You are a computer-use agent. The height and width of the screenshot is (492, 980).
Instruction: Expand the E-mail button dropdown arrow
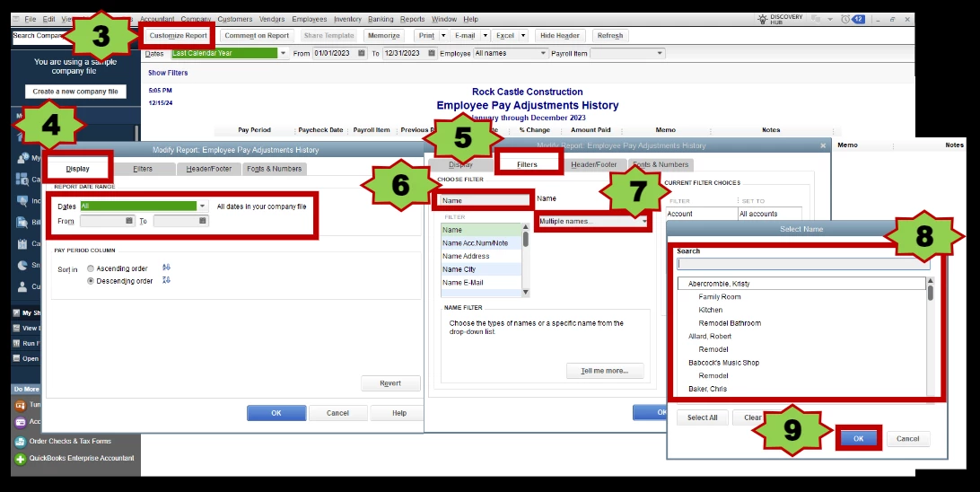tap(485, 36)
